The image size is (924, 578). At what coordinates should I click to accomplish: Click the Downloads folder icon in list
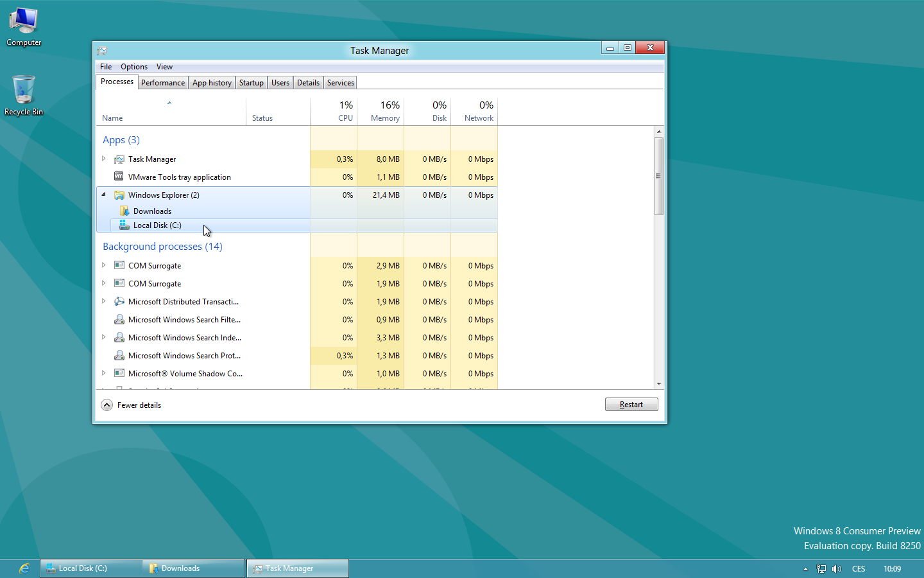coord(124,211)
